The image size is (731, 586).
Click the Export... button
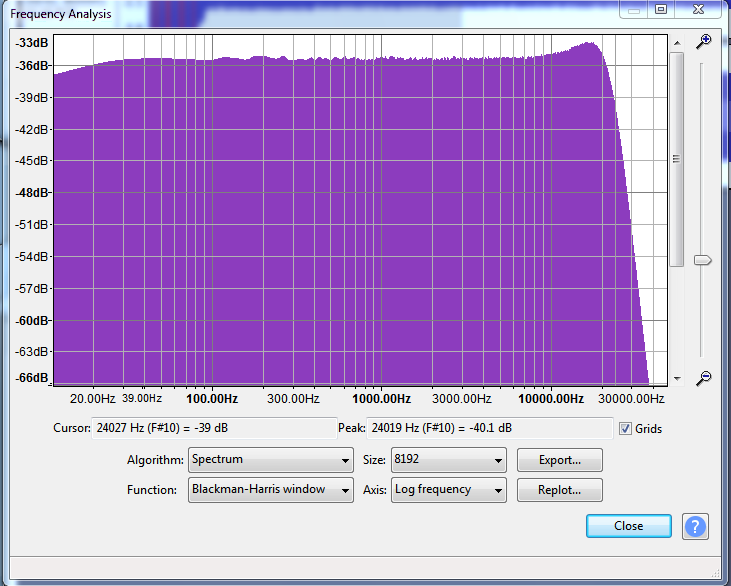tap(559, 460)
